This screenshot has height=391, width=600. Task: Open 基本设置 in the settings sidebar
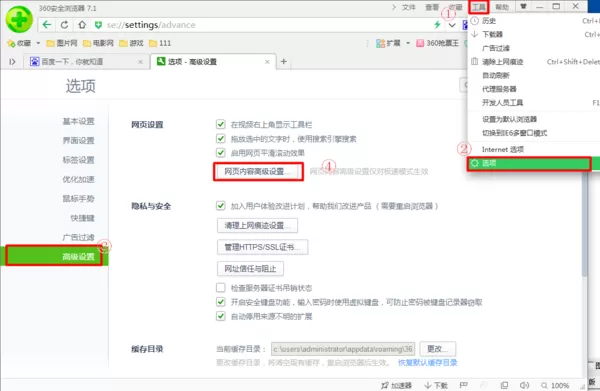pyautogui.click(x=78, y=121)
